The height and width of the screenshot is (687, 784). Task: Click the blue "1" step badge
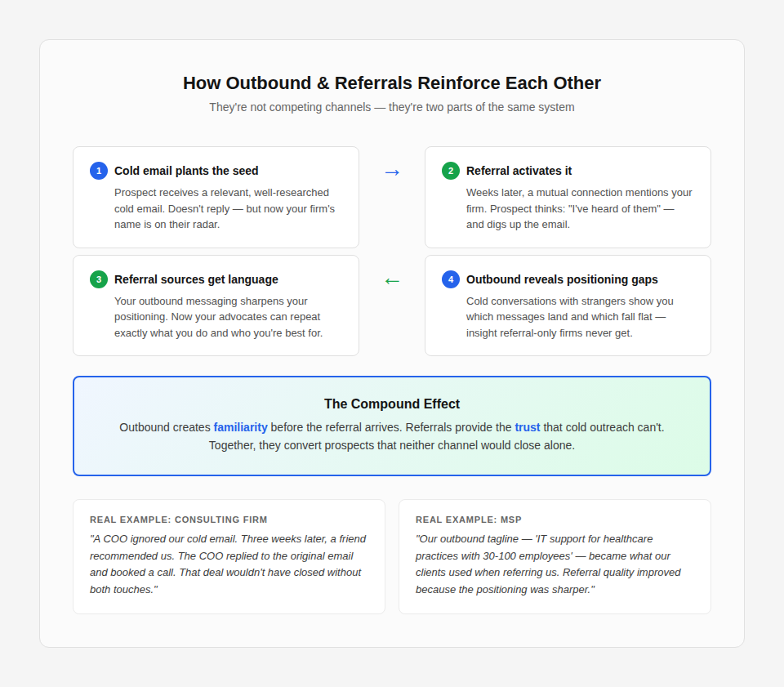(x=98, y=171)
